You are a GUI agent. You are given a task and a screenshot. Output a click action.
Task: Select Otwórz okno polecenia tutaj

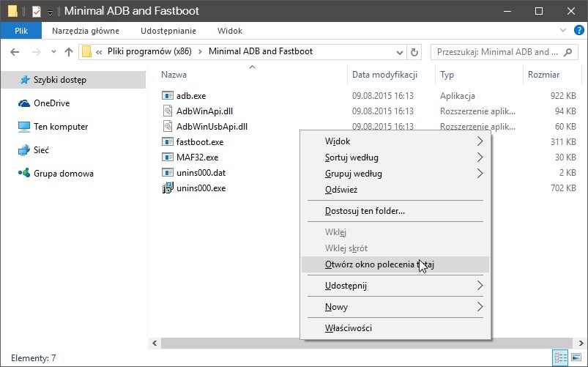395,264
